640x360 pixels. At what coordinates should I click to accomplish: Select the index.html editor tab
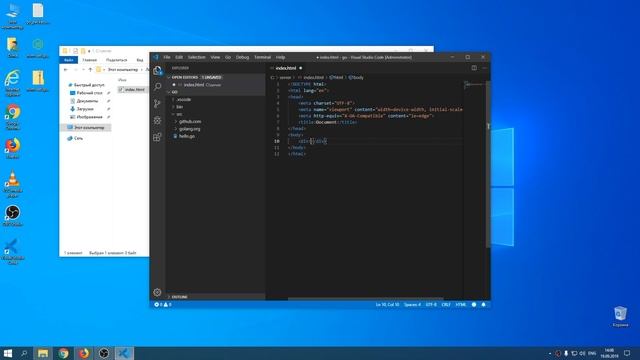287,68
